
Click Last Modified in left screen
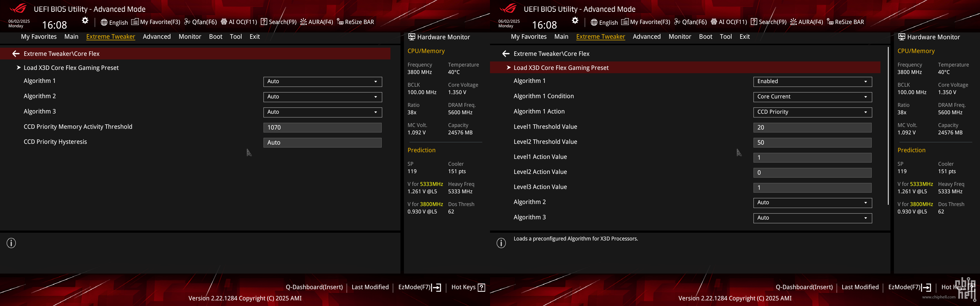click(x=370, y=287)
